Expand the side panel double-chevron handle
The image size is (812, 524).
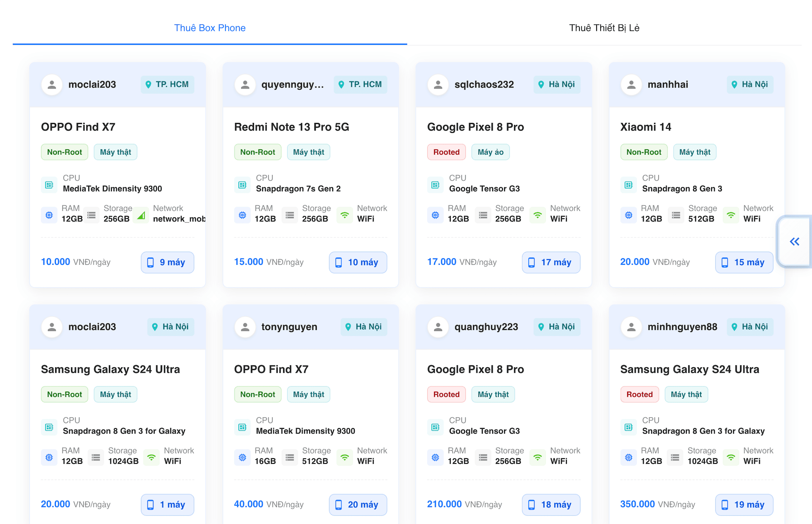[x=794, y=242]
